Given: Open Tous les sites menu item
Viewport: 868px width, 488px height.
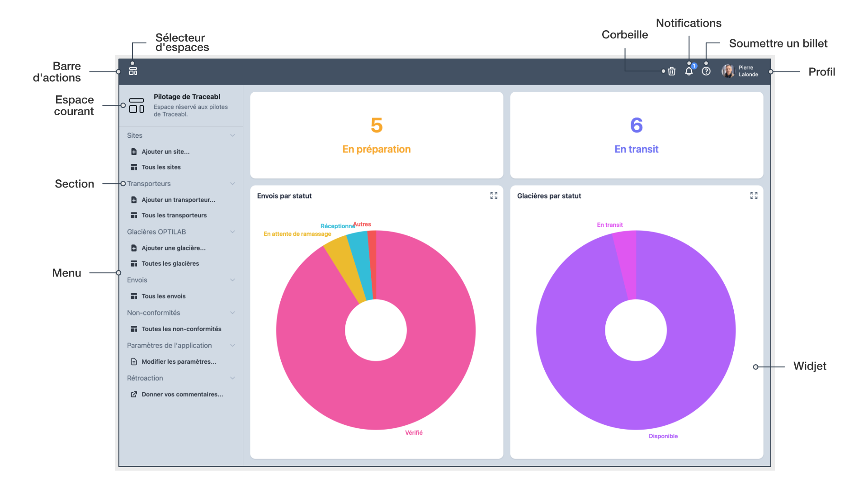Looking at the screenshot, I should click(161, 167).
